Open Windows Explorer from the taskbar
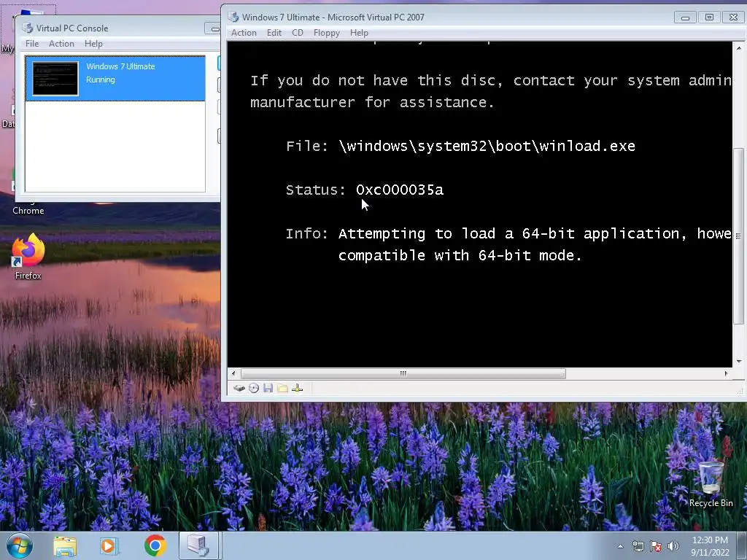Screen dimensions: 747x560 65,545
